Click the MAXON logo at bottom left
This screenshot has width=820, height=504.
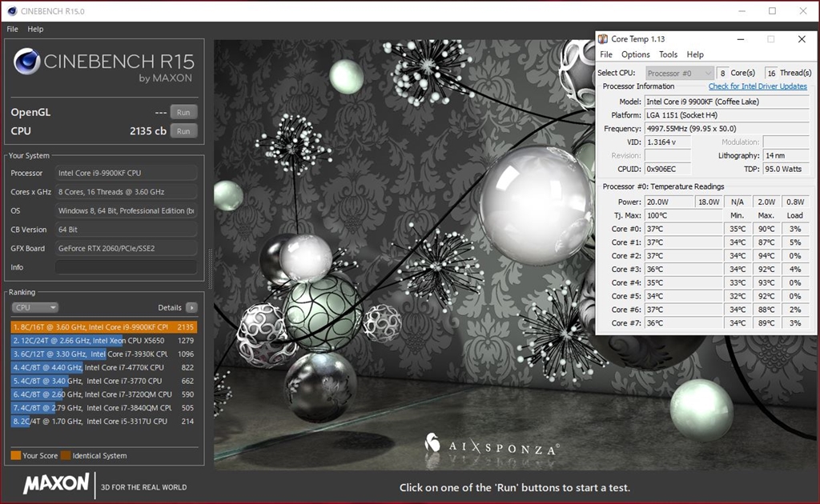pyautogui.click(x=56, y=484)
